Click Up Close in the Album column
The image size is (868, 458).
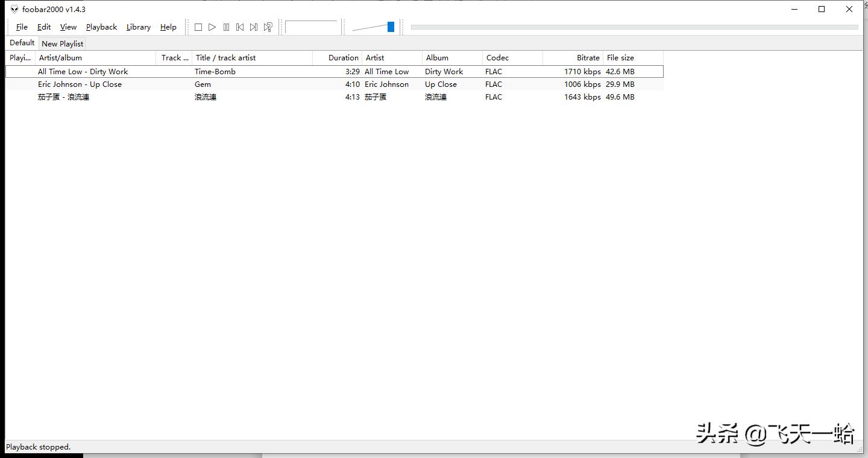(441, 84)
